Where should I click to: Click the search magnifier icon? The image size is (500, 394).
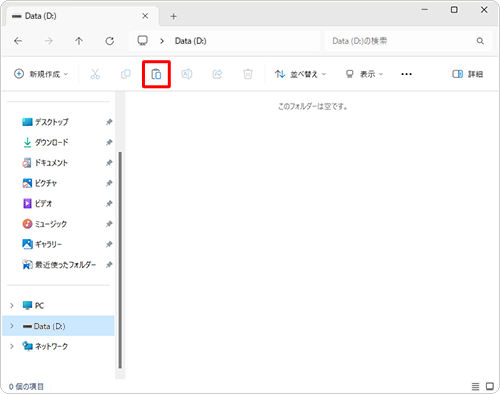coord(480,41)
